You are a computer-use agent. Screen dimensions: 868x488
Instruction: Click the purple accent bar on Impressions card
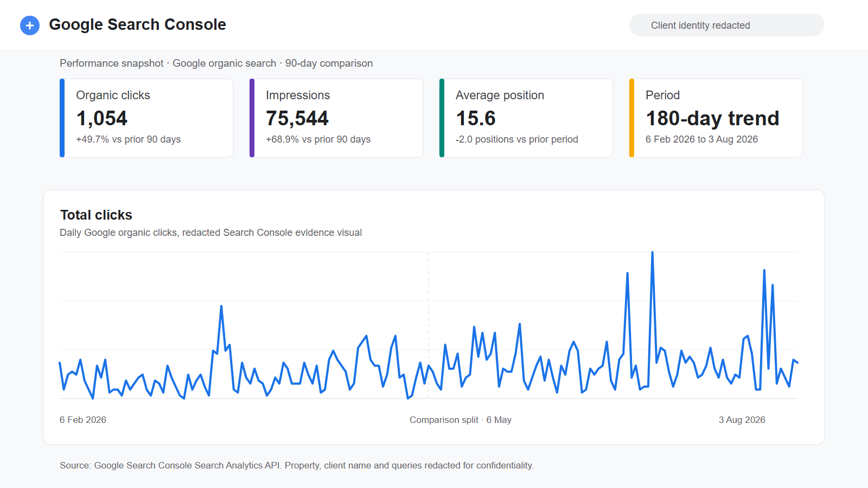pos(252,118)
